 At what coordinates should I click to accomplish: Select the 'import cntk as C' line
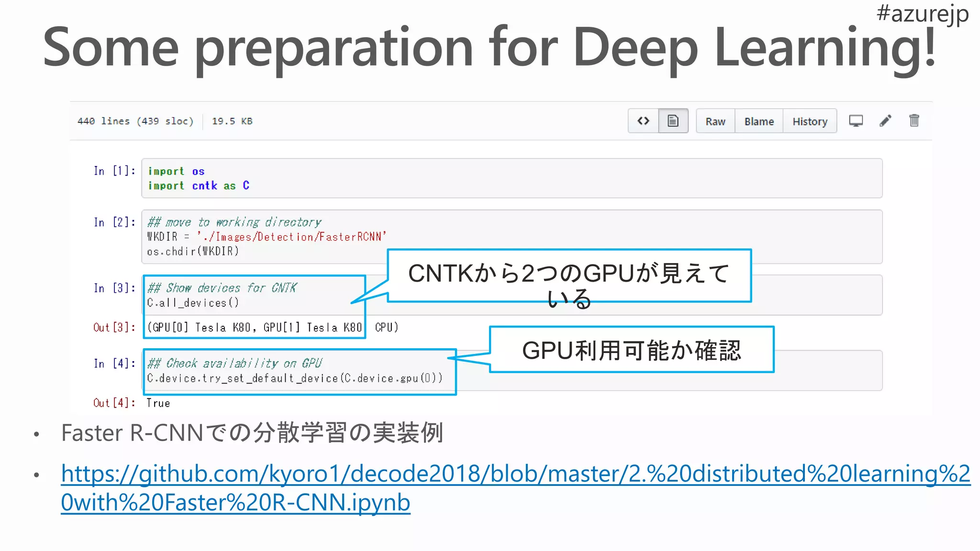199,186
